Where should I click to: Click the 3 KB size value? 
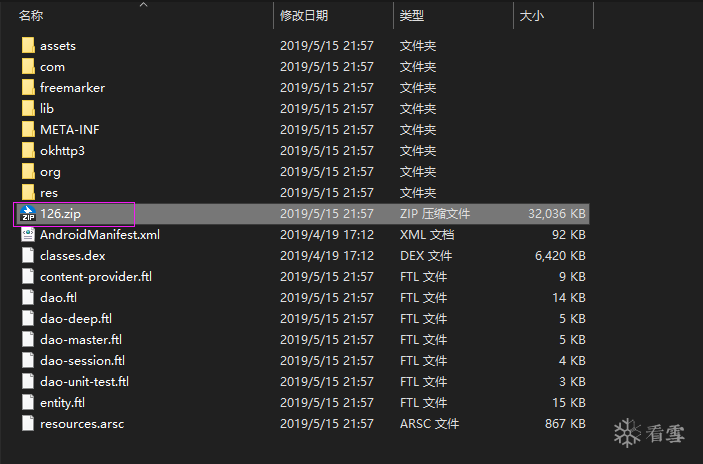[x=572, y=382]
